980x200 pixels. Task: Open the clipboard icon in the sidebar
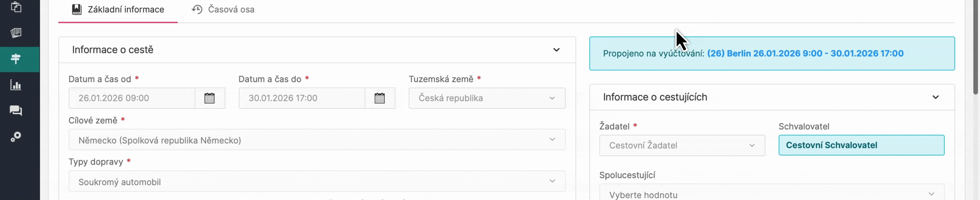(16, 7)
